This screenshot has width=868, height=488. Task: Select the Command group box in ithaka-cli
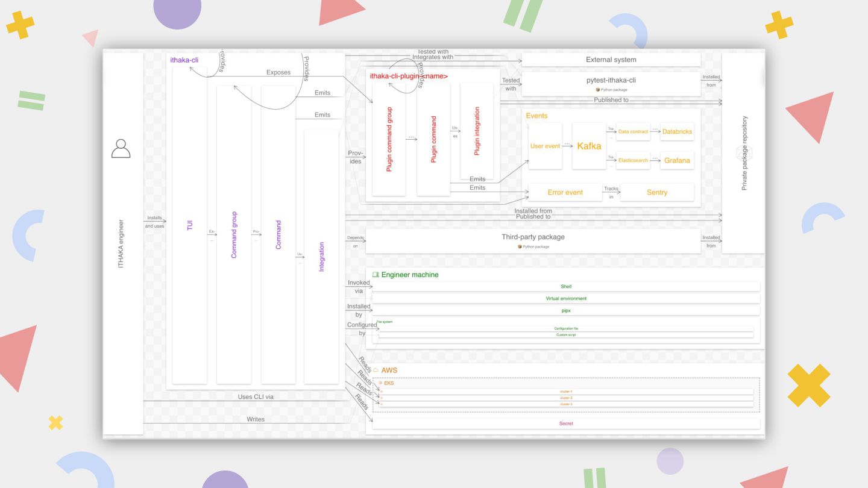[x=234, y=234]
